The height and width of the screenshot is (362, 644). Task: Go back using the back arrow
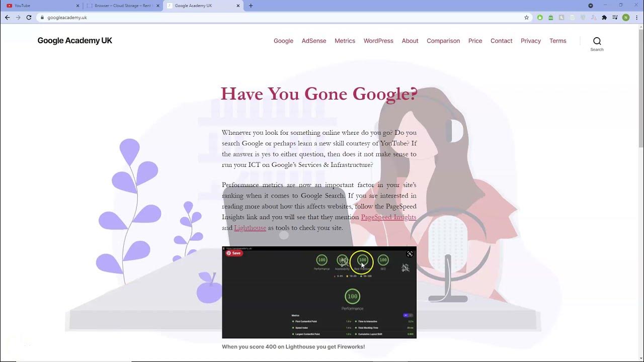click(x=7, y=17)
